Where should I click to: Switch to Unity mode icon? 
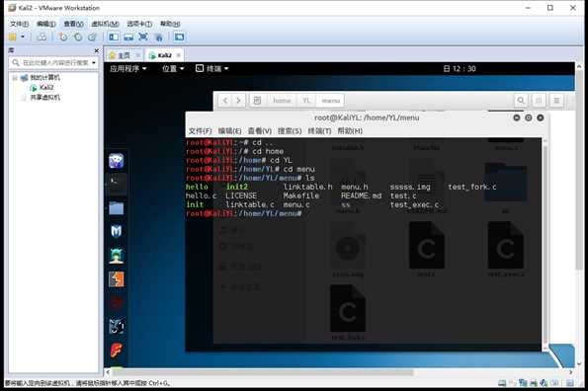point(159,37)
